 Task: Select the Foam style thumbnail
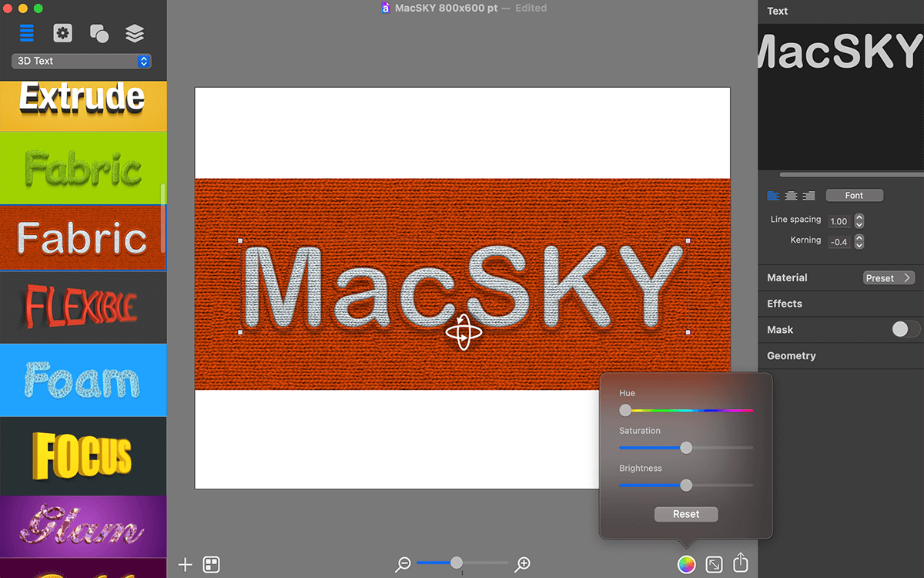tap(82, 380)
